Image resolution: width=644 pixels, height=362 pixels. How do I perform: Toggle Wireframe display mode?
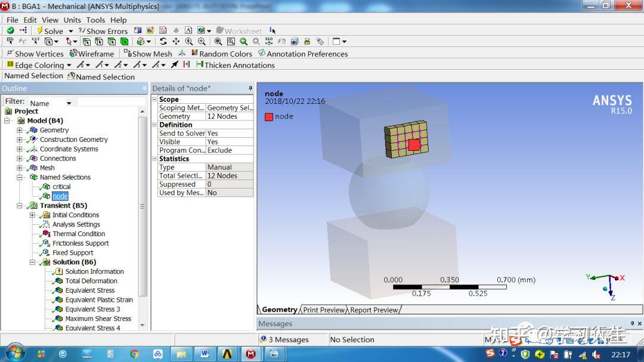coord(92,54)
